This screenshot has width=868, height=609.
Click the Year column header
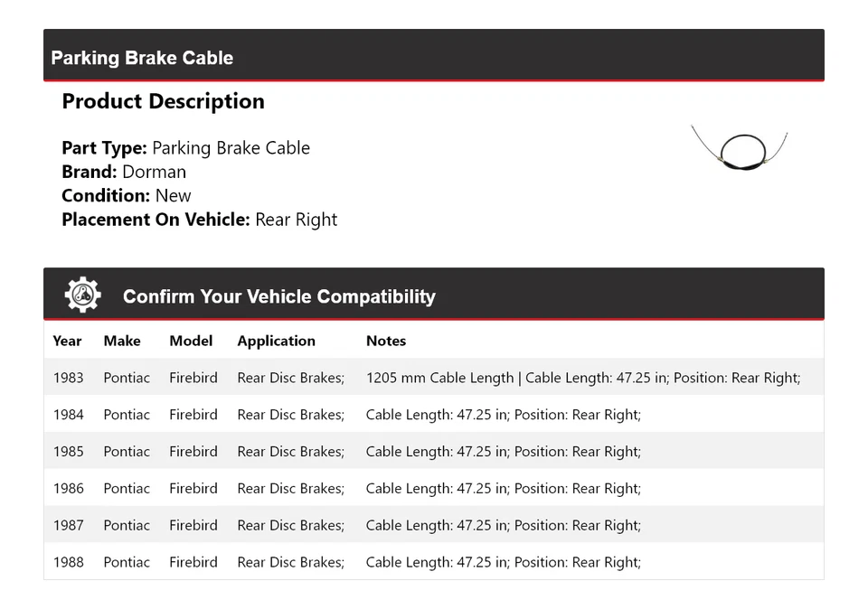[x=67, y=341]
